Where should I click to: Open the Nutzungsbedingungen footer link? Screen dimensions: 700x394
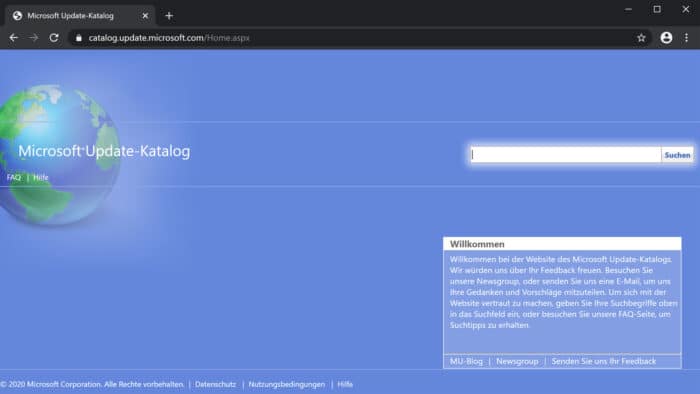pyautogui.click(x=287, y=384)
